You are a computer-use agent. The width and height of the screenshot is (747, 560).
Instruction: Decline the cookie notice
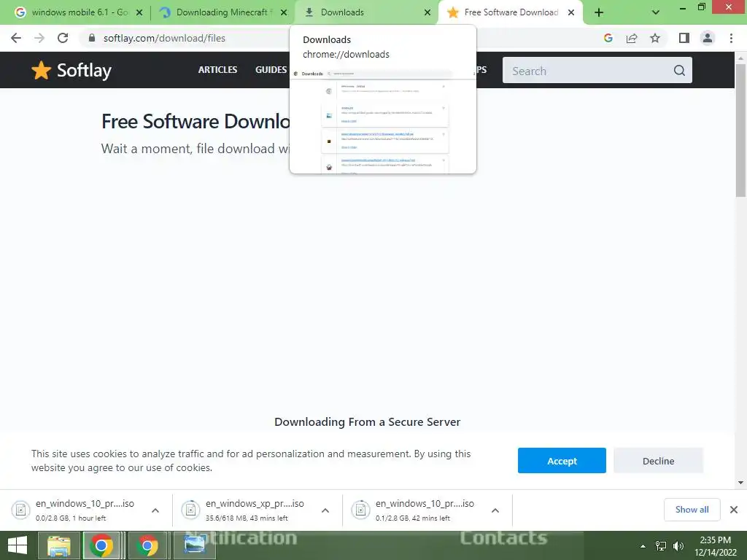(x=658, y=461)
